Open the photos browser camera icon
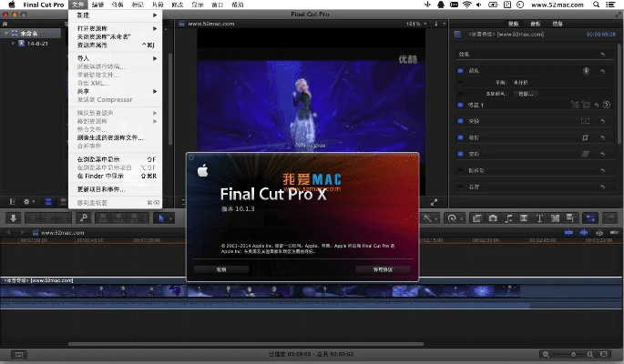 (x=493, y=218)
